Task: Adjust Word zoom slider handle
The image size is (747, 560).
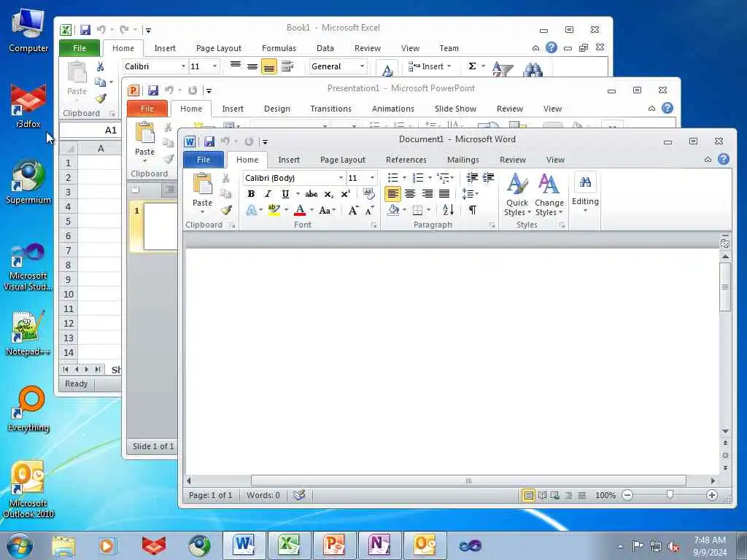Action: click(670, 495)
